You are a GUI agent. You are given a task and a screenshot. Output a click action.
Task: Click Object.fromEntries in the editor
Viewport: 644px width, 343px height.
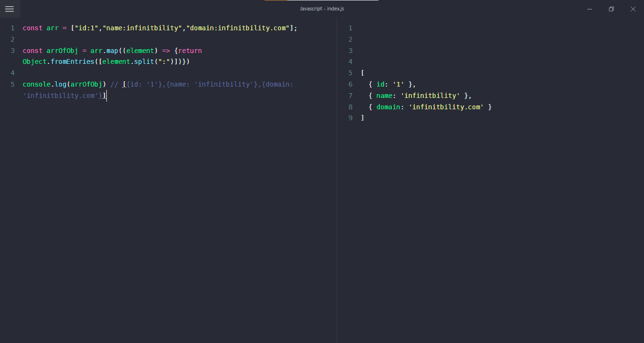click(59, 62)
